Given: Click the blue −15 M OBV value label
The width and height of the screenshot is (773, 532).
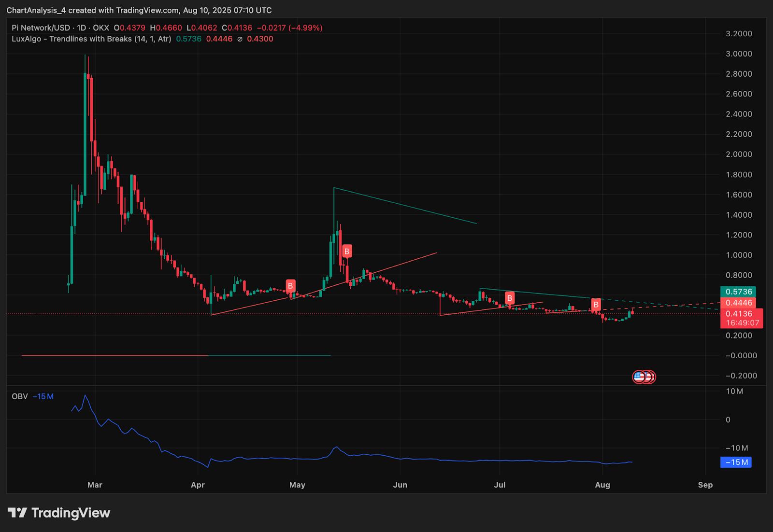Looking at the screenshot, I should click(736, 462).
